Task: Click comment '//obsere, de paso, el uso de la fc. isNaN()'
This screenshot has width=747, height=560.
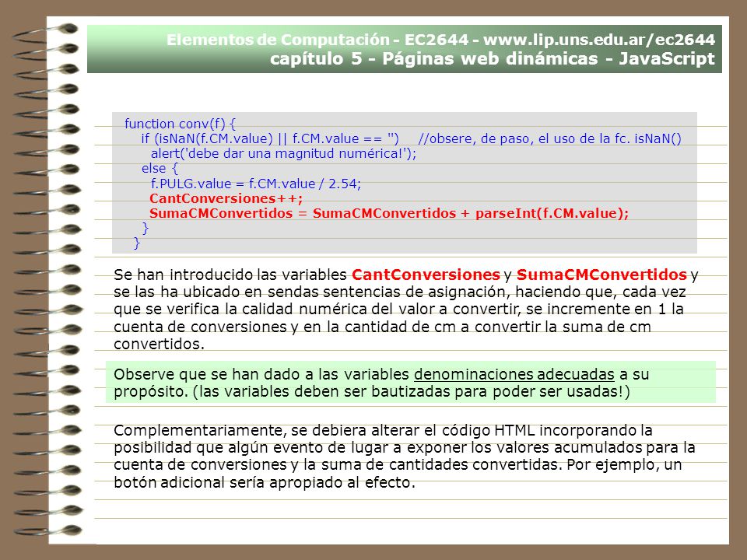Action: coord(550,138)
